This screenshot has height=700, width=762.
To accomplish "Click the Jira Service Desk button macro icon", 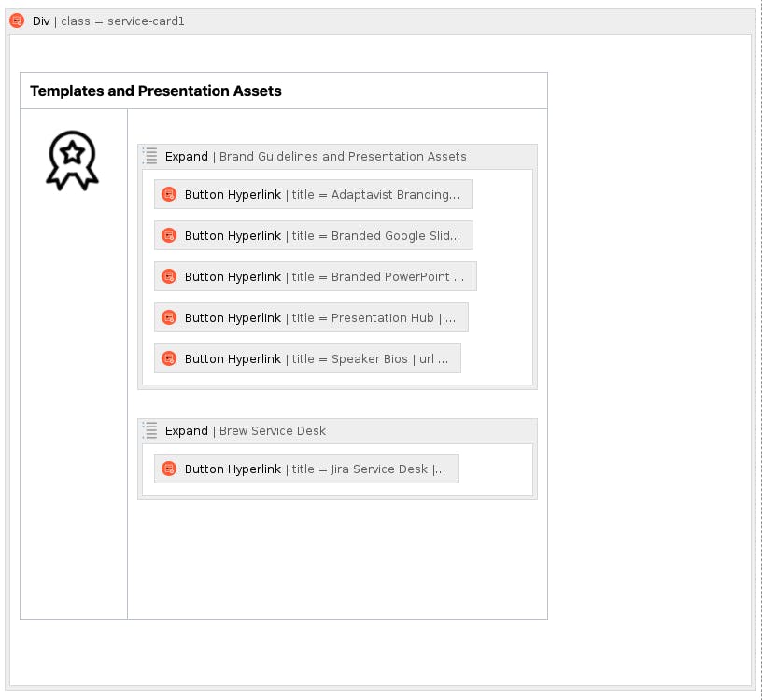I will (169, 469).
